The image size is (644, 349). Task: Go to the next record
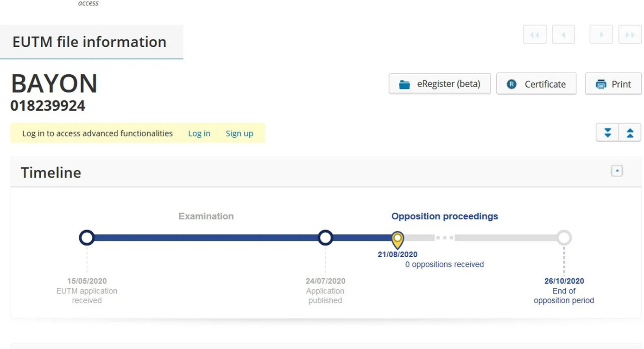click(601, 35)
